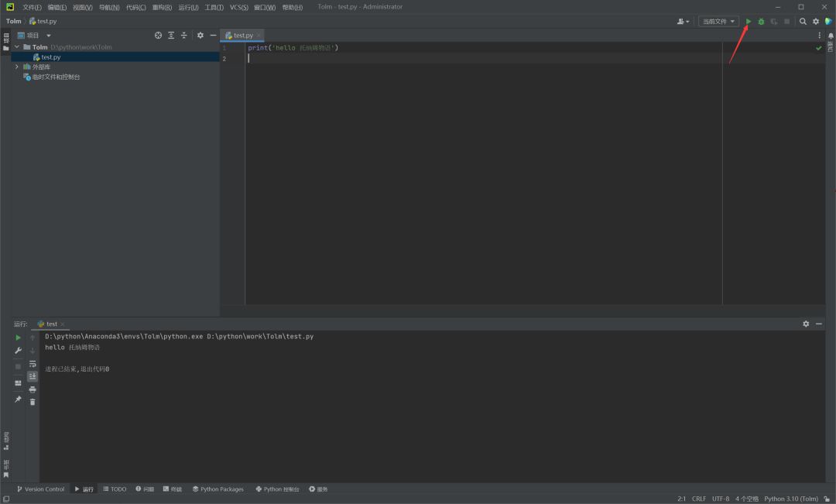Clear run output with the trash icon
This screenshot has width=836, height=504.
(33, 402)
